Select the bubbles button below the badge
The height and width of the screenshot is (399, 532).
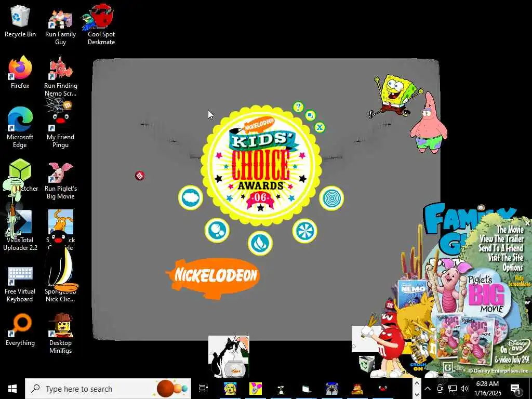217,230
